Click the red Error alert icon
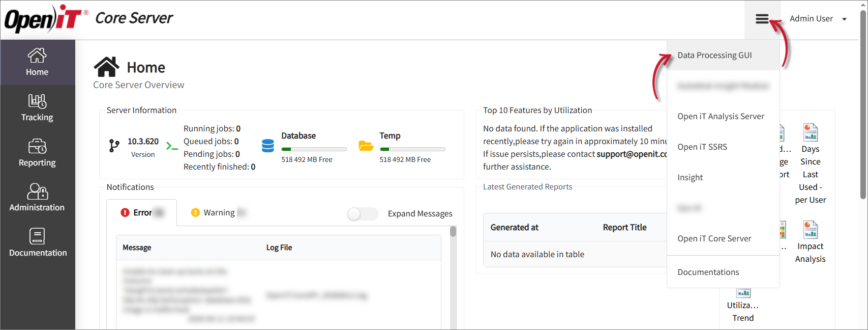This screenshot has width=868, height=330. point(125,212)
